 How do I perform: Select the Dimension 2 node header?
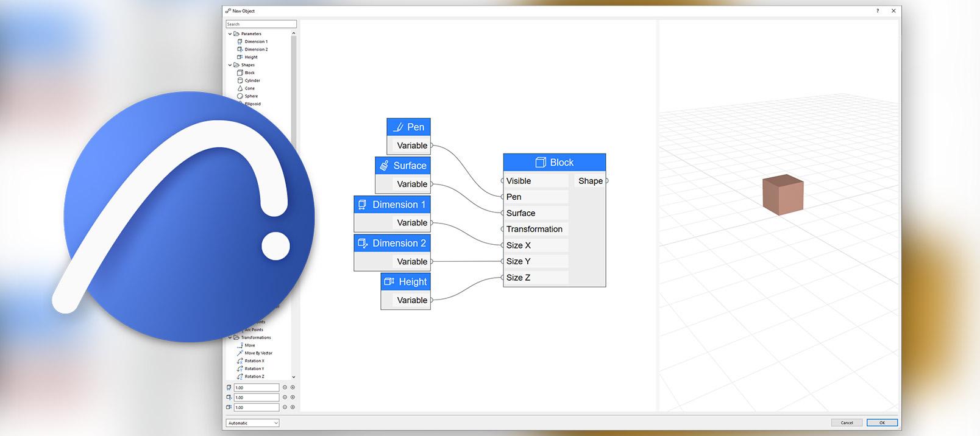coord(392,243)
